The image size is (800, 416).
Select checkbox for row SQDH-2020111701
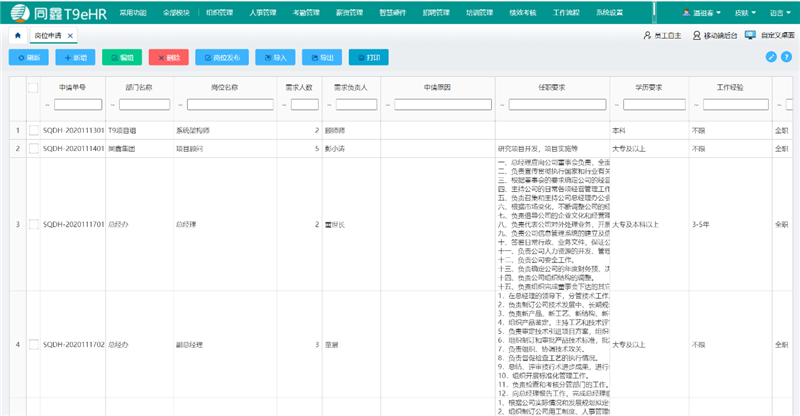[x=33, y=224]
